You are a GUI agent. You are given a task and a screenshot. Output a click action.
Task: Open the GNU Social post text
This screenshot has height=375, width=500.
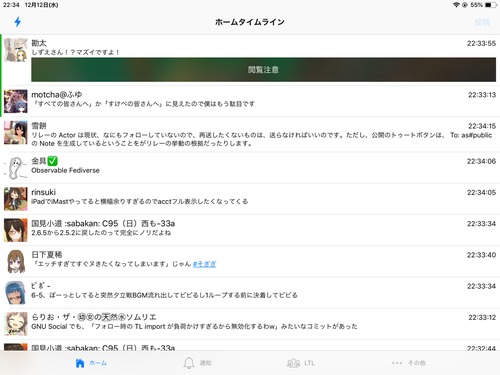194,327
